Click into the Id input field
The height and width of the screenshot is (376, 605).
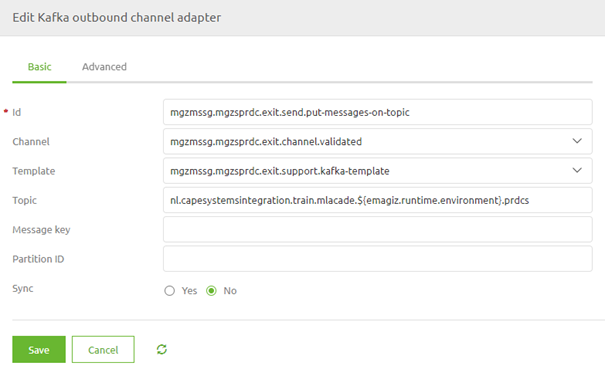point(377,112)
